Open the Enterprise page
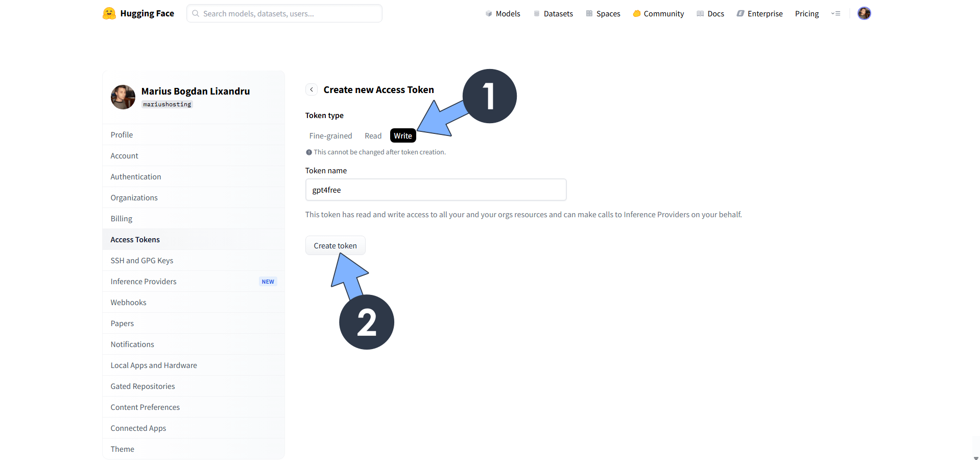 click(759, 13)
